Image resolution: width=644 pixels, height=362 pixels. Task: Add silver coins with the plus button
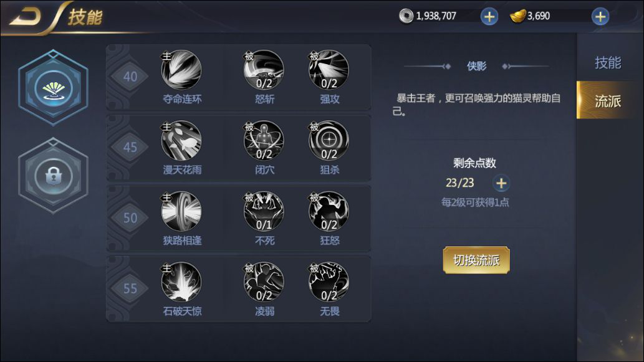tap(489, 17)
